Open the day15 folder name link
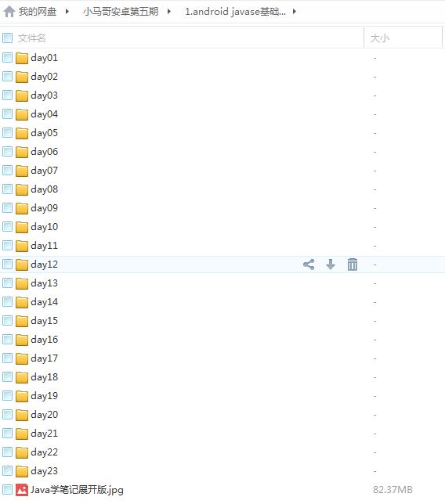 click(45, 320)
